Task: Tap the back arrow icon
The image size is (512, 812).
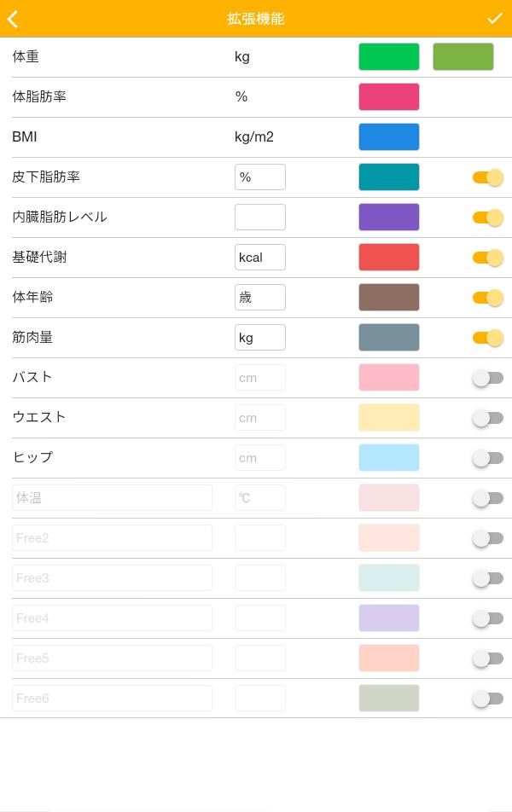Action: point(13,19)
